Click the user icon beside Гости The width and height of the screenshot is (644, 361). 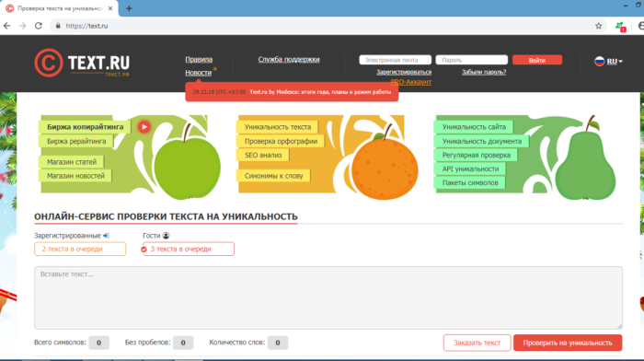pyautogui.click(x=166, y=236)
